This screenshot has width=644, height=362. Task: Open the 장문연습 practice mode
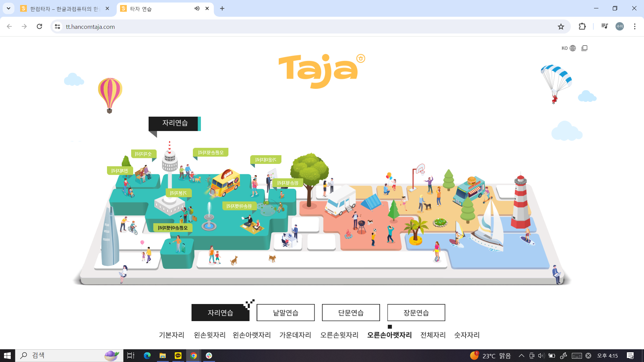pyautogui.click(x=416, y=313)
